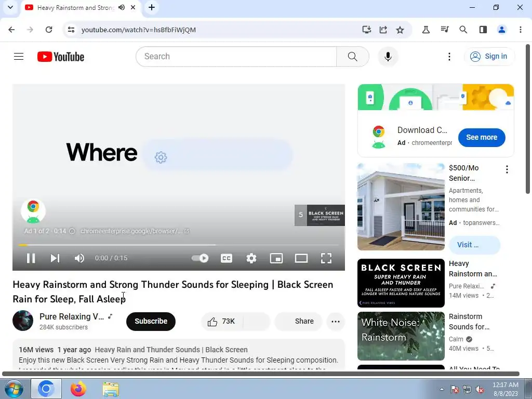532x399 pixels.
Task: Bookmark this tab with star icon
Action: pos(400,30)
